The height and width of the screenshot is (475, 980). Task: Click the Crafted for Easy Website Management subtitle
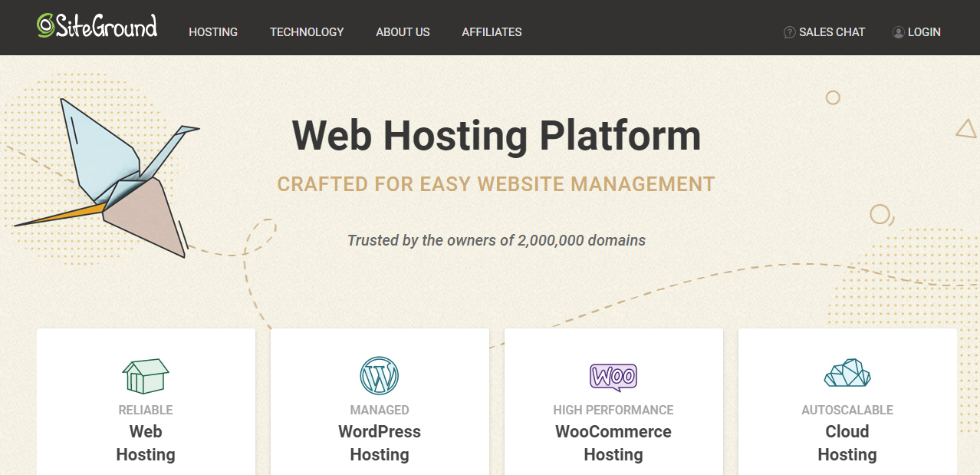click(496, 184)
